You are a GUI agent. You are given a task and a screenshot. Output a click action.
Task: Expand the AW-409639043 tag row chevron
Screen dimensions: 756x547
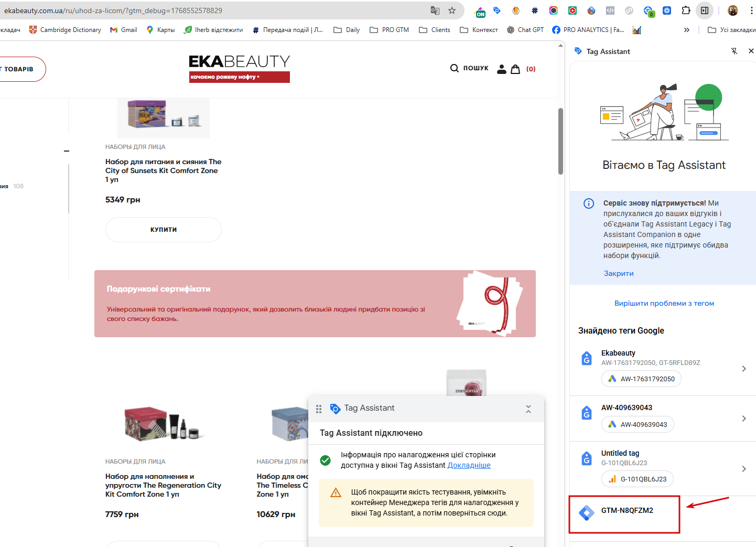(x=744, y=419)
